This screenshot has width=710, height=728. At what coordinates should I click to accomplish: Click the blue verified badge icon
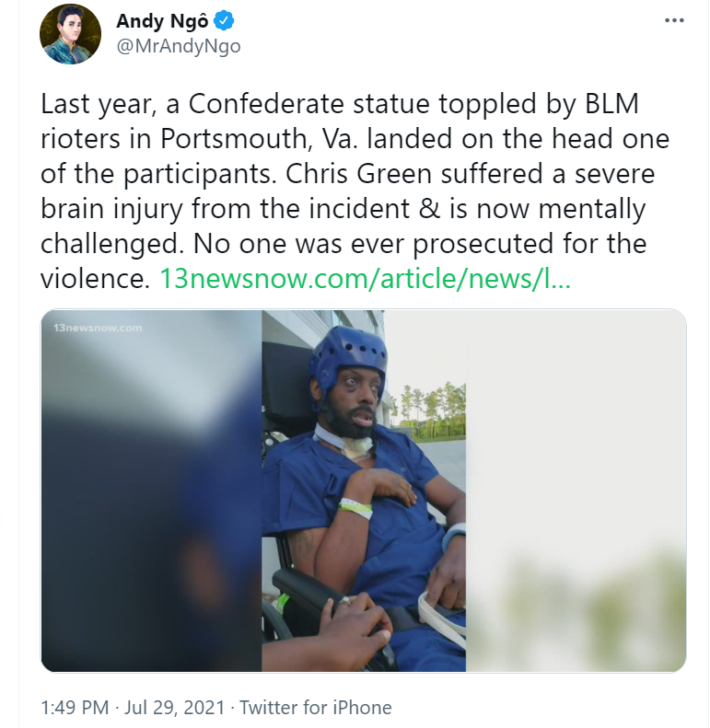224,21
